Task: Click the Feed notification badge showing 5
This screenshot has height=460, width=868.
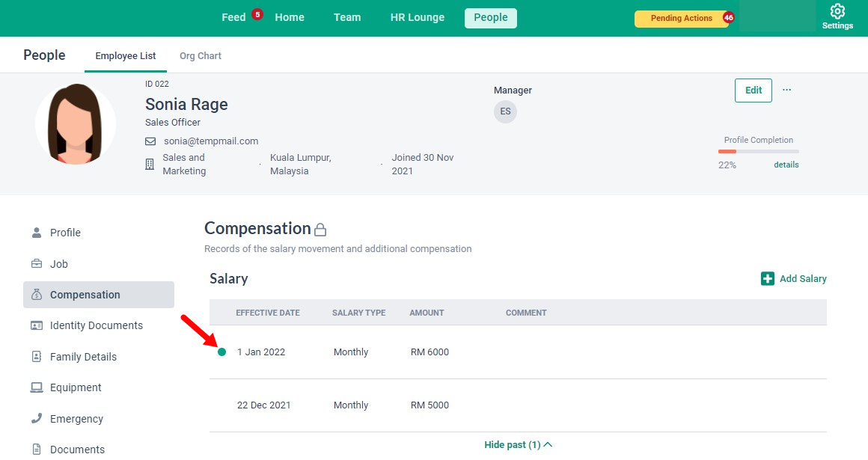Action: pyautogui.click(x=257, y=14)
